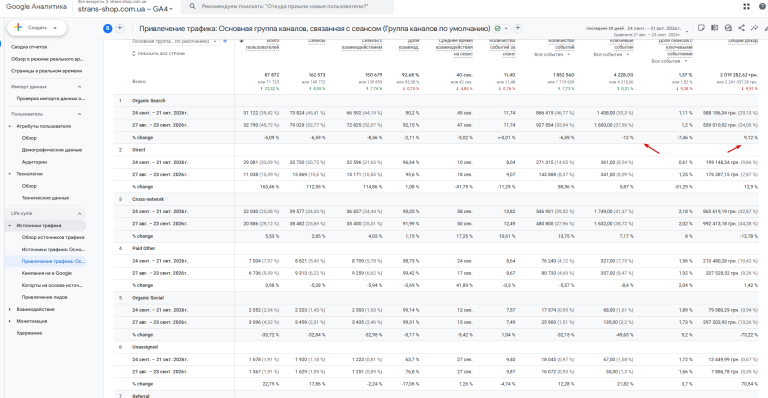Click the blue comparison badge next to title
Image resolution: width=768 pixels, height=398 pixels.
[108, 28]
